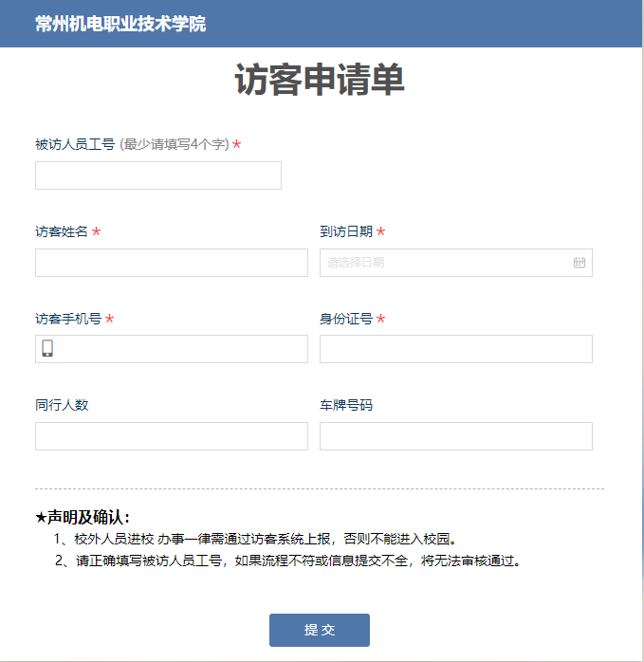Click the 访客手机号 label text
Viewport: 644px width, 662px height.
pos(68,319)
